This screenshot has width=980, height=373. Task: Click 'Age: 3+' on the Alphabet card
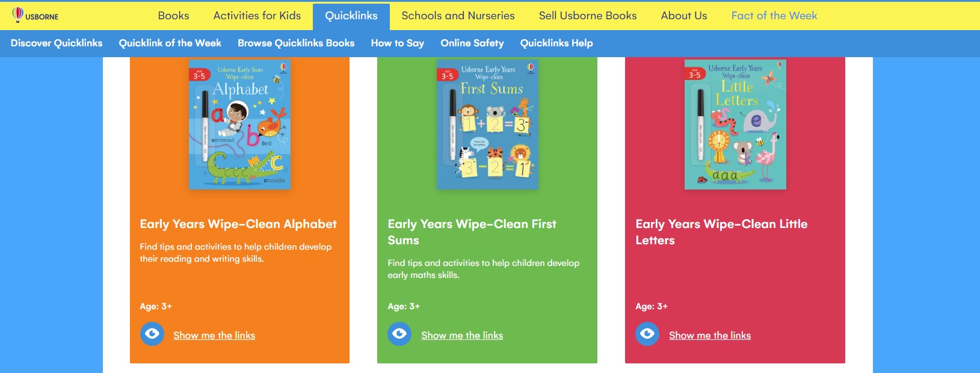156,306
